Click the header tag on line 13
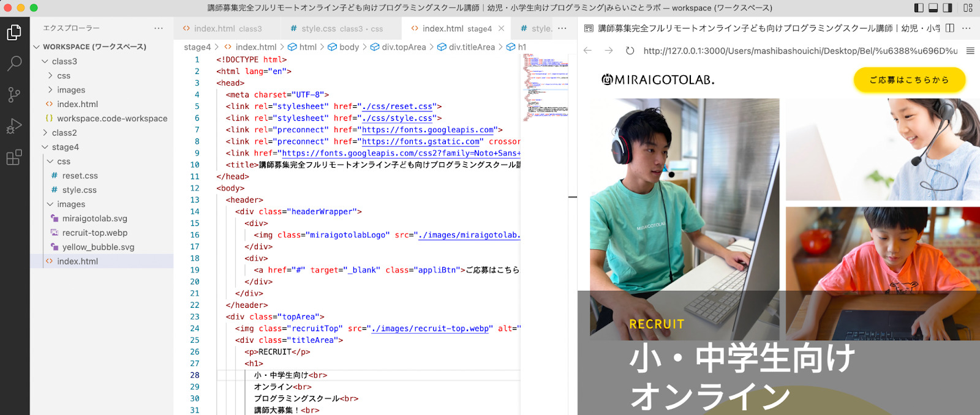Screen dimensions: 980x415 (x=244, y=200)
